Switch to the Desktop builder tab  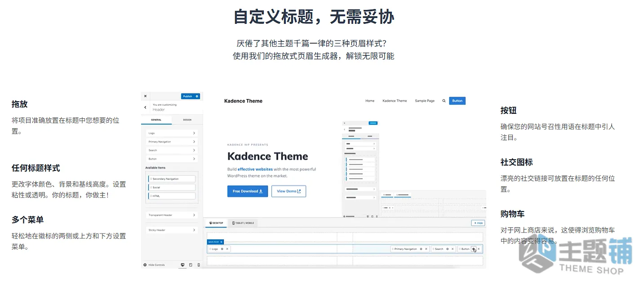pos(216,223)
